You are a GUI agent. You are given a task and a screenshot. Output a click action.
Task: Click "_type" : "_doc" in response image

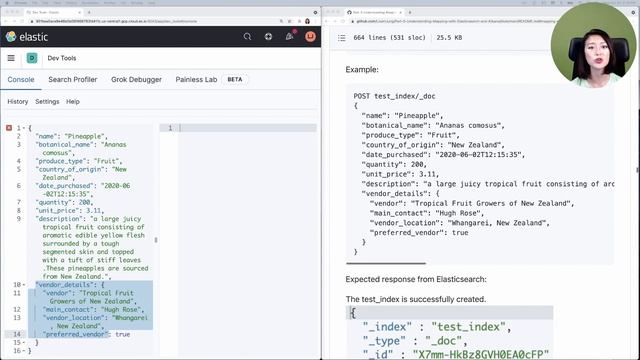click(x=415, y=341)
